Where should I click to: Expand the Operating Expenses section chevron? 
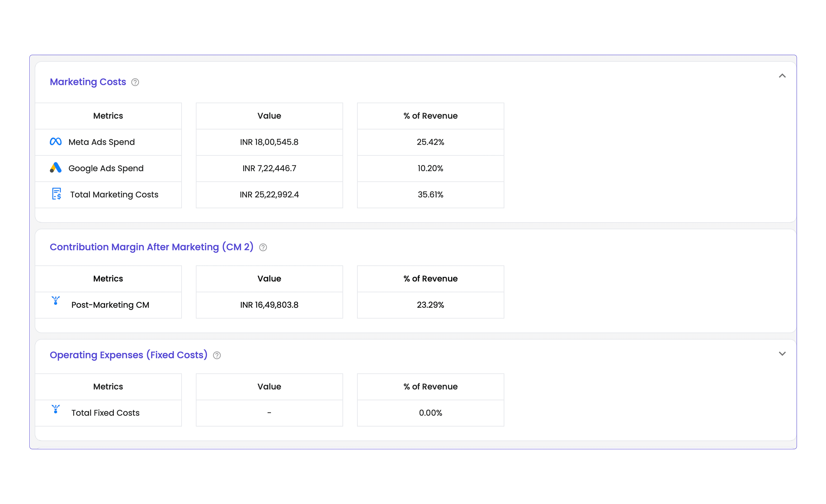(782, 354)
